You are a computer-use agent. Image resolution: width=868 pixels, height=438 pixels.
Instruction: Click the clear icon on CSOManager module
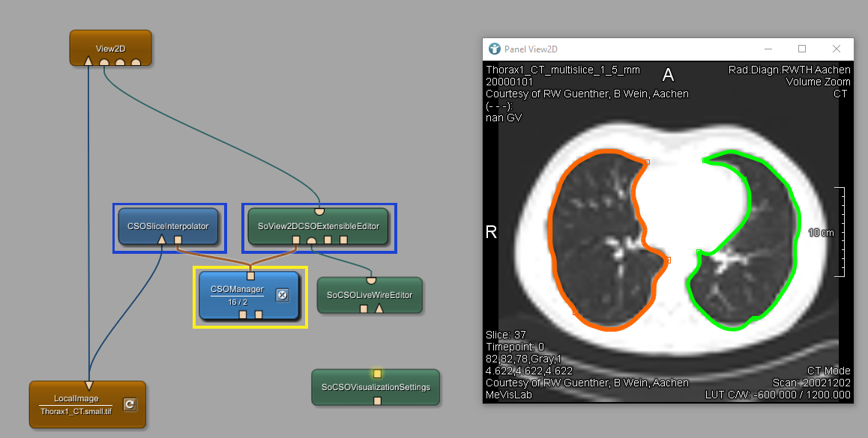(x=283, y=295)
